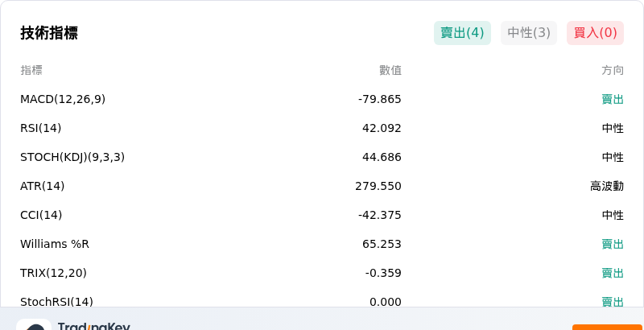Click the 高波動 direction for ATR
Image resolution: width=644 pixels, height=330 pixels.
607,187
